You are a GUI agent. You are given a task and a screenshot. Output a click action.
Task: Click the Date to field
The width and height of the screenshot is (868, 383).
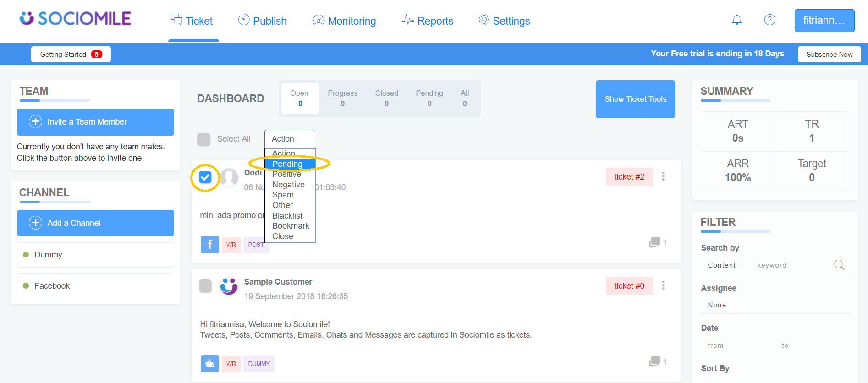tap(812, 345)
